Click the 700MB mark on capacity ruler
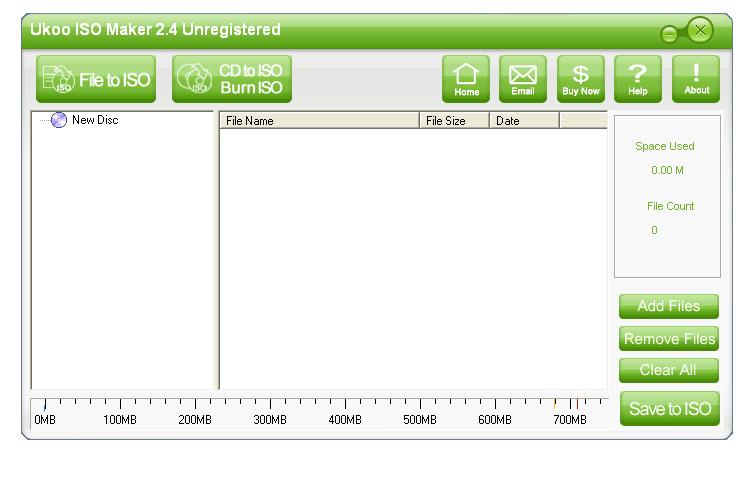This screenshot has height=481, width=754. [x=570, y=420]
